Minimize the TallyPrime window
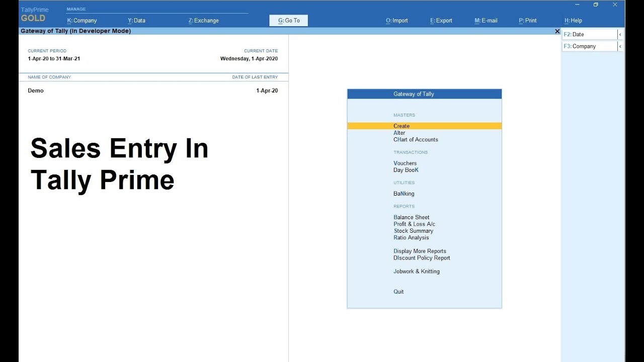The height and width of the screenshot is (362, 644). pyautogui.click(x=577, y=5)
